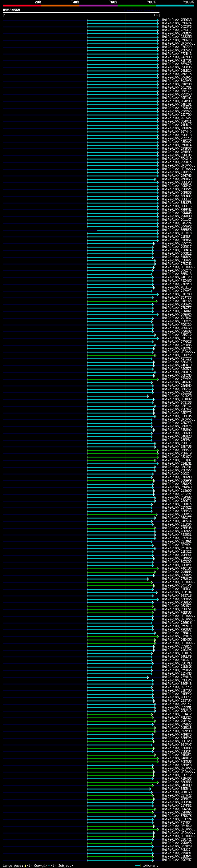Open hit UniRef100_A7PCL5
Image resolution: width=197 pixels, height=868 pixels.
point(177,172)
